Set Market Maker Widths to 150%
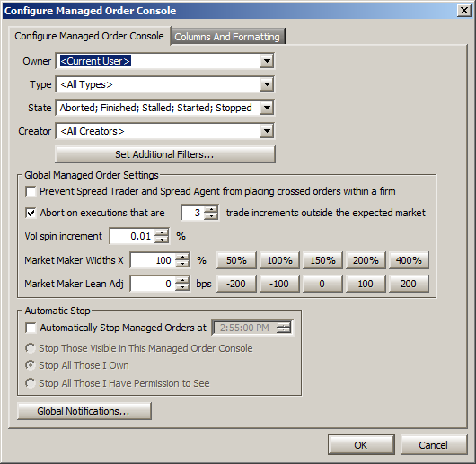Viewport: 476px width, 464px height. point(322,260)
